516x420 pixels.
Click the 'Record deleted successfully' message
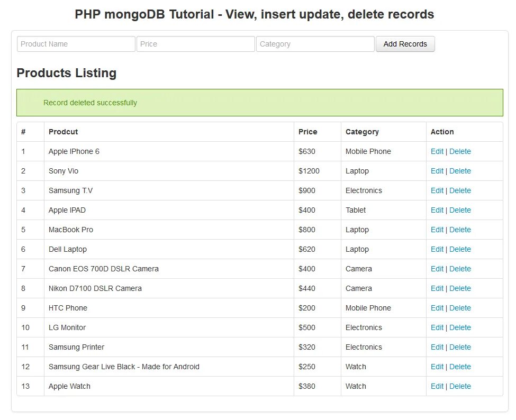(90, 103)
